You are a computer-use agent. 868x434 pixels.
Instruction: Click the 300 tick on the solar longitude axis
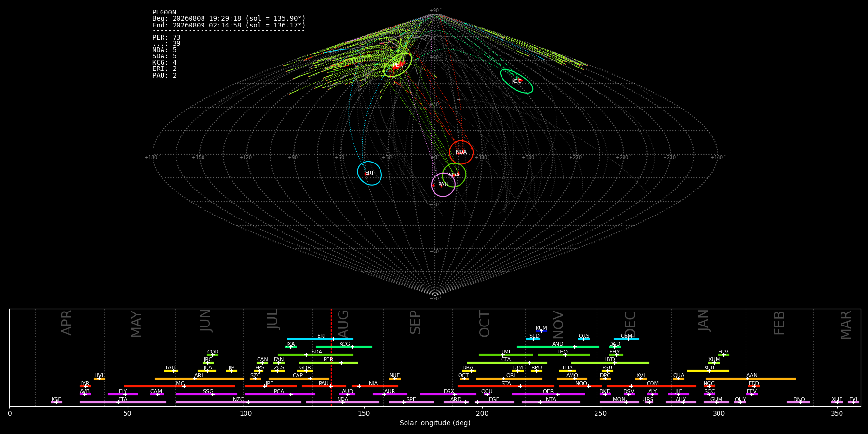(x=719, y=413)
